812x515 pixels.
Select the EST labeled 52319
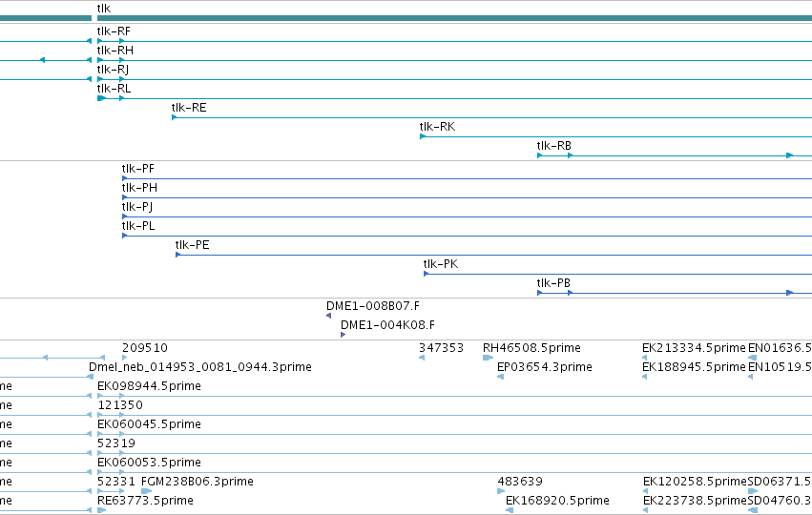116,444
